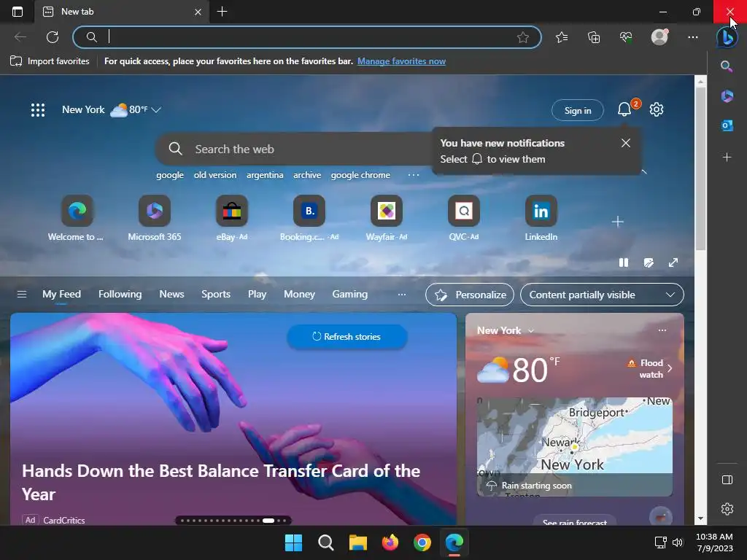The height and width of the screenshot is (560, 747).
Task: Add this page to favorites star icon
Action: (522, 37)
